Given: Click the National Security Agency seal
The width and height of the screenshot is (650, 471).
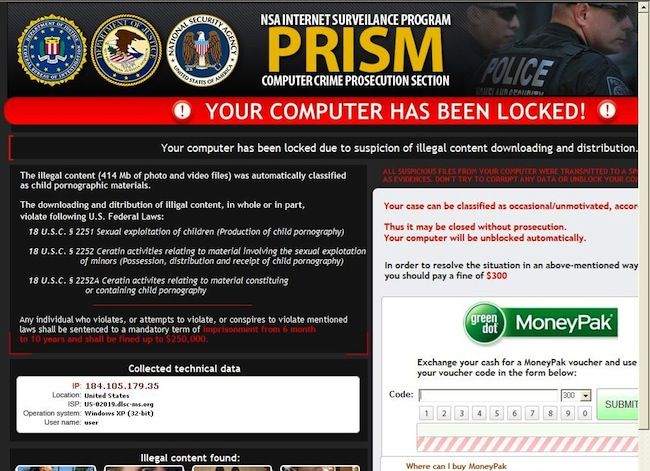Looking at the screenshot, I should pos(202,50).
